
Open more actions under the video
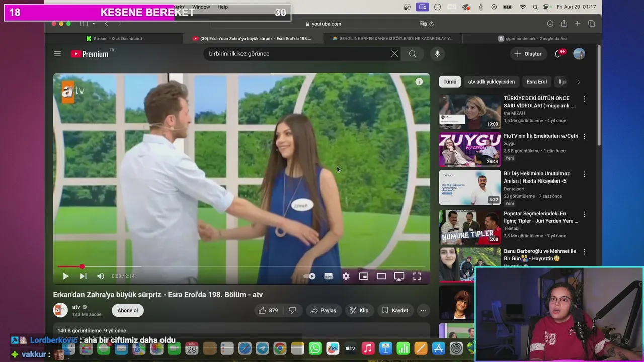click(423, 310)
